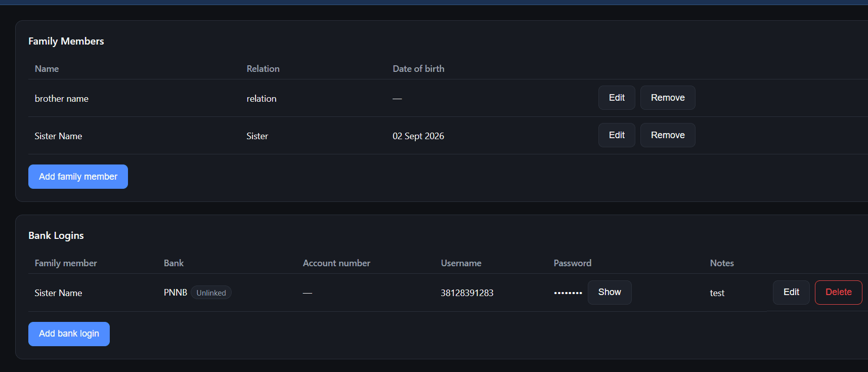
Task: Click the Family member column header
Action: coord(66,263)
